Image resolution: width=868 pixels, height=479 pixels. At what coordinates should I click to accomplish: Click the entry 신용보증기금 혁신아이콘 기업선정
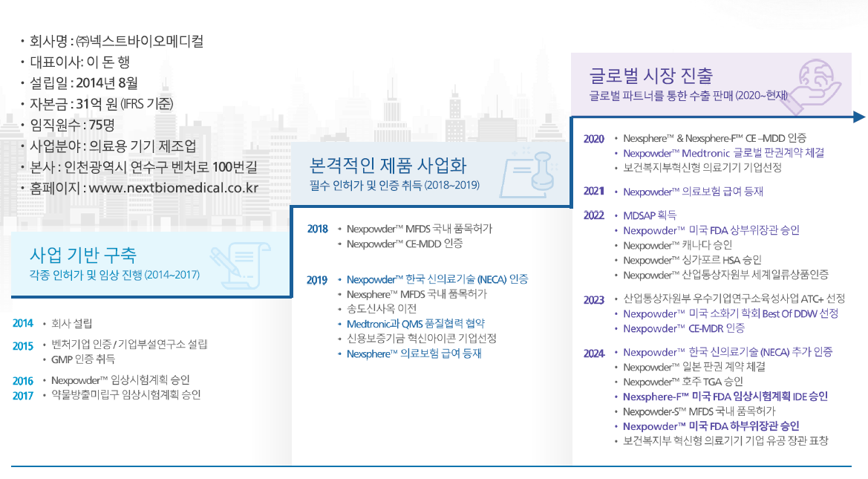(x=421, y=339)
